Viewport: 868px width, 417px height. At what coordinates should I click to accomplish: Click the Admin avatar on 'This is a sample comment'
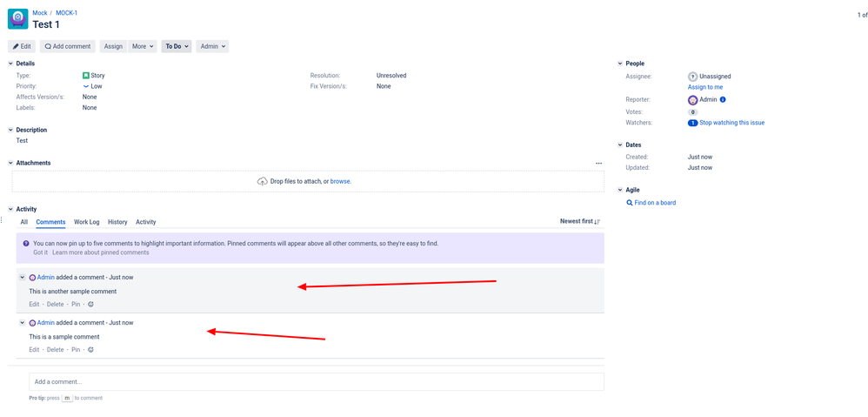pos(32,323)
